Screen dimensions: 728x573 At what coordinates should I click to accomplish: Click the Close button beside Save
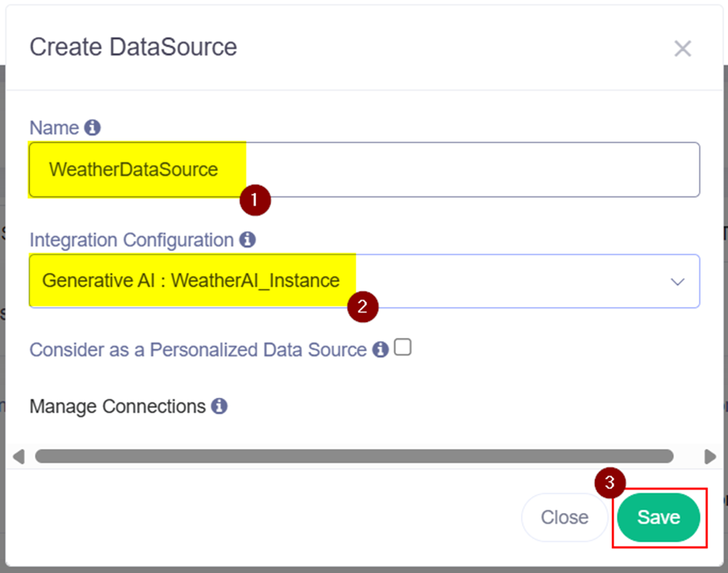pos(564,518)
